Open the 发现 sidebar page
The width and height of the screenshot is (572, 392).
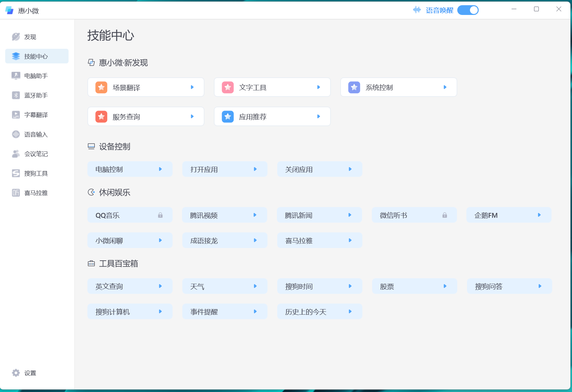(x=37, y=37)
